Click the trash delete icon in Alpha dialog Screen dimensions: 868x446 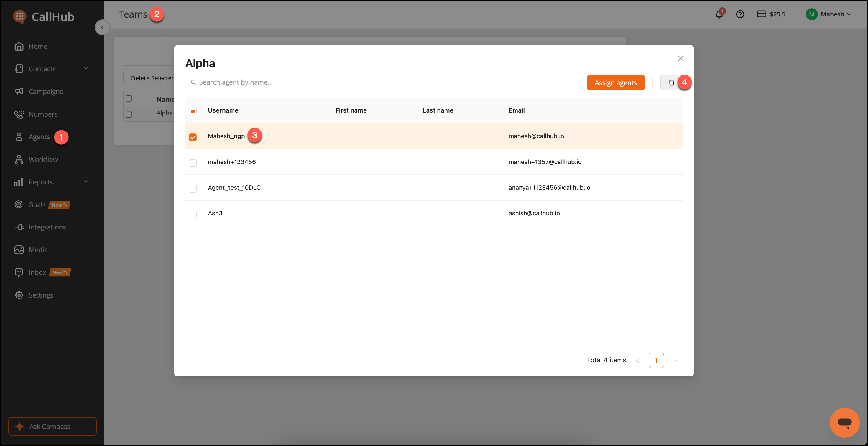tap(671, 82)
